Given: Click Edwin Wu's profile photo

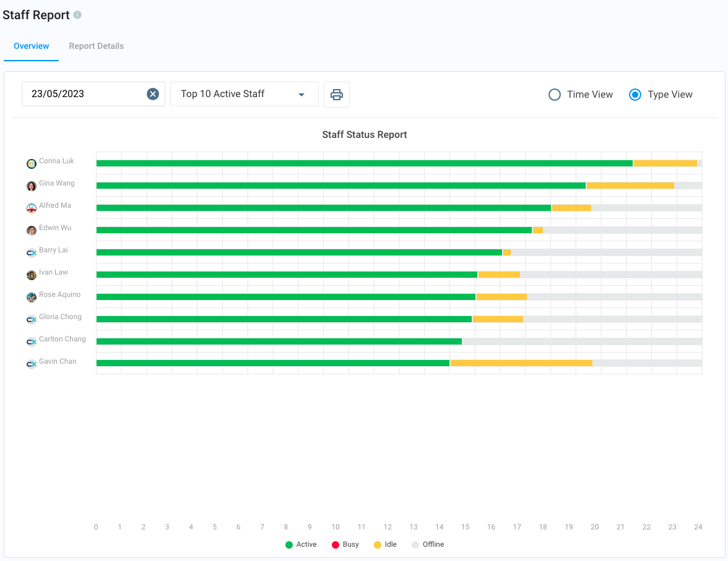Looking at the screenshot, I should click(x=32, y=231).
